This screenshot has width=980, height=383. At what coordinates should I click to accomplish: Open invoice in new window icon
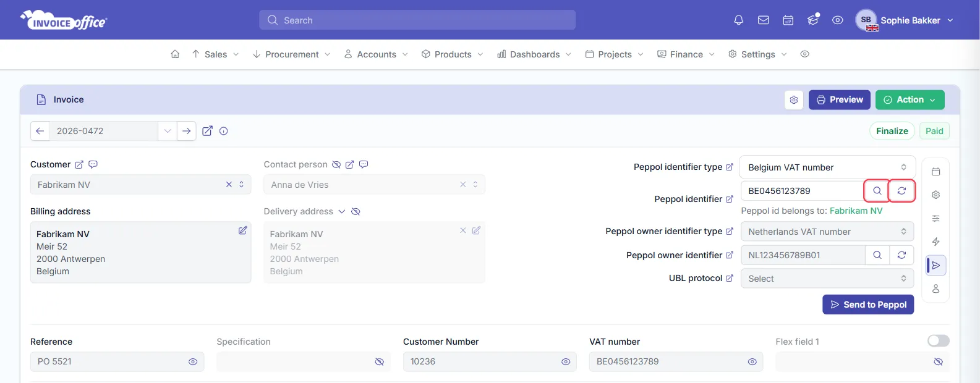pos(208,131)
